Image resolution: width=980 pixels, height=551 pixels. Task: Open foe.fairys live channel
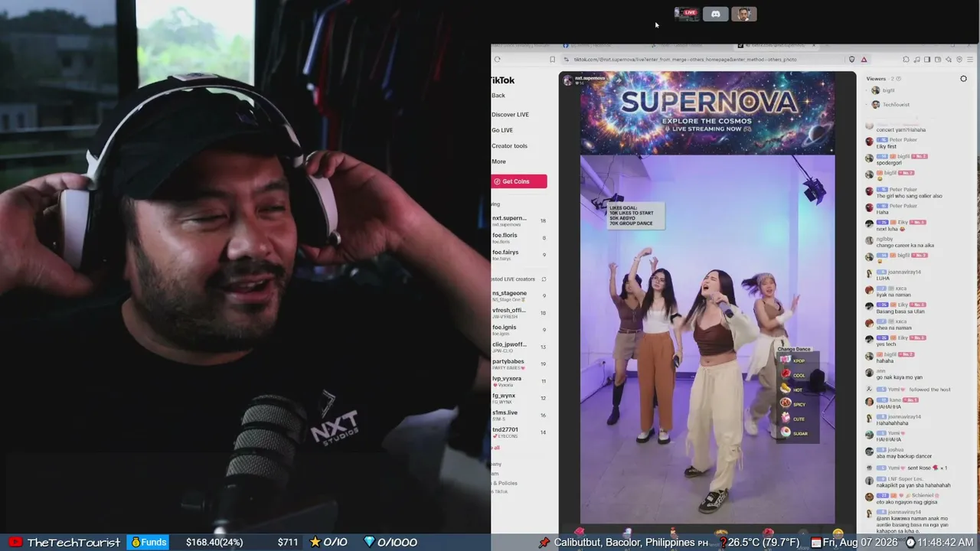[x=519, y=254]
